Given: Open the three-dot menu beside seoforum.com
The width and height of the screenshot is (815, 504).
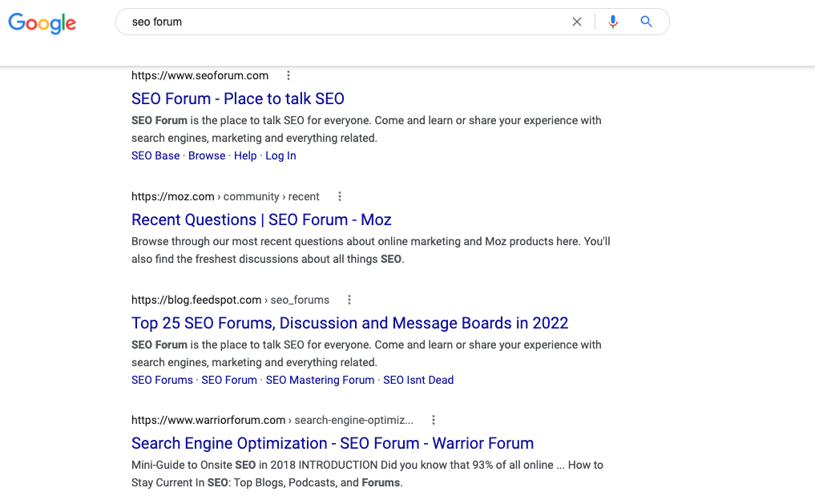Looking at the screenshot, I should tap(288, 76).
